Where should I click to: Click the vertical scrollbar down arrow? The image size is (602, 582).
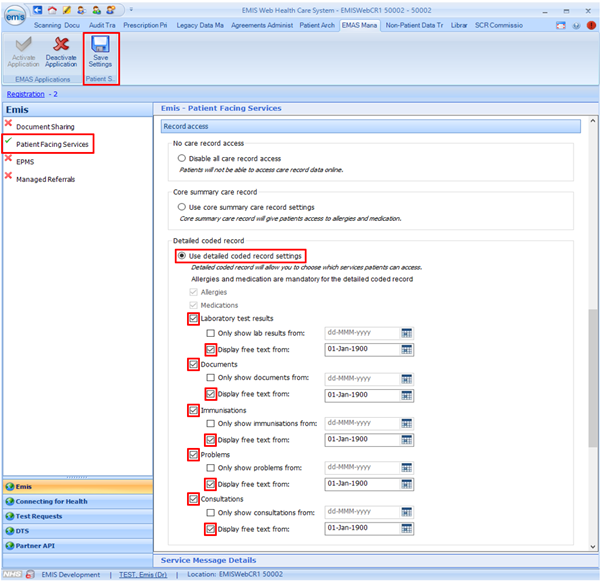point(593,546)
